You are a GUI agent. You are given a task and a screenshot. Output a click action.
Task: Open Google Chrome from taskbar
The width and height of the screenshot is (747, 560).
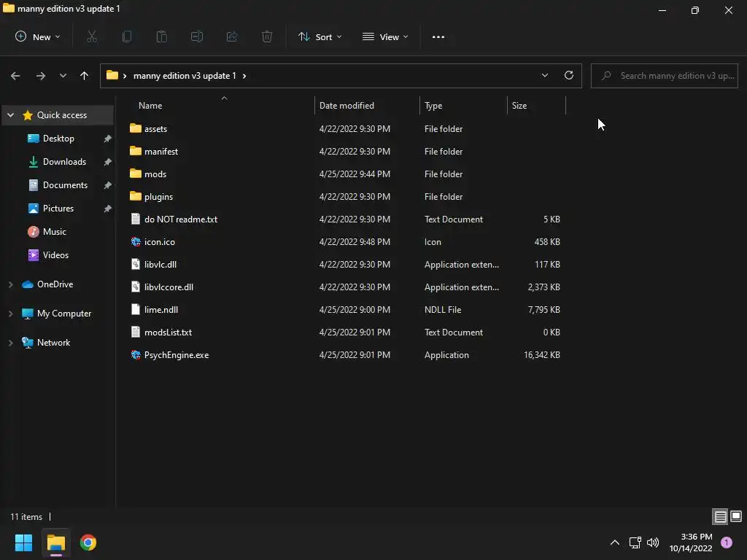coord(88,542)
